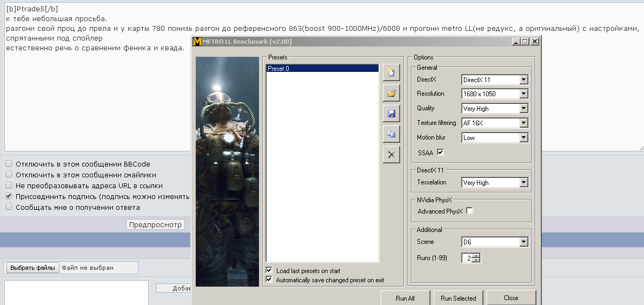This screenshot has height=305, width=644.
Task: Click 'Выбрать файлы' to choose files
Action: pos(33,268)
